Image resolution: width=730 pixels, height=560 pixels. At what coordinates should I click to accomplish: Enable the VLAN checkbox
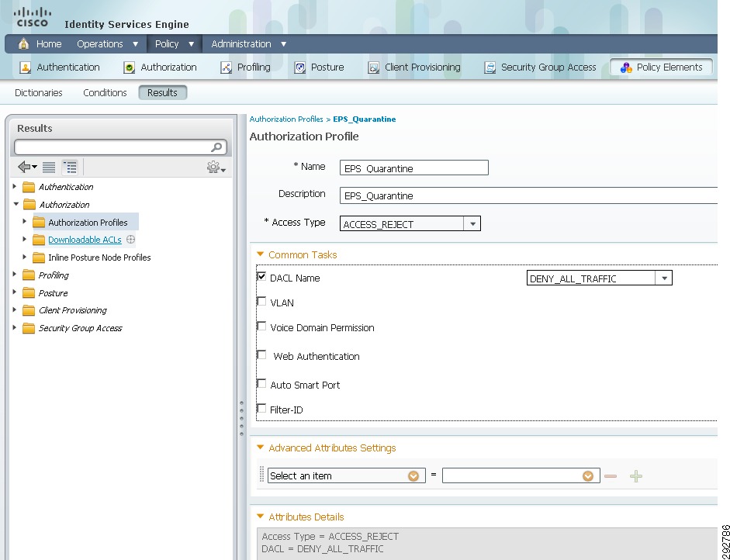click(x=261, y=301)
